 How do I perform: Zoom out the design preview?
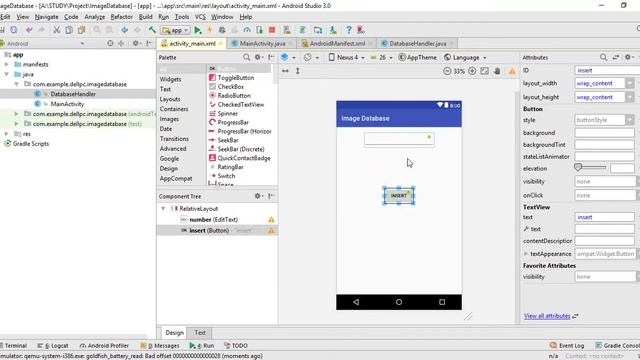point(447,71)
